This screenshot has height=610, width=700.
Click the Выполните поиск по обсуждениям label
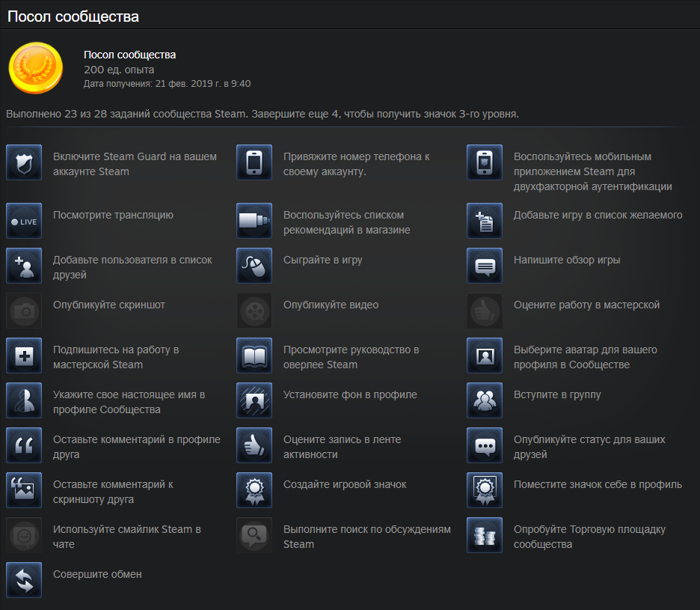[x=367, y=537]
